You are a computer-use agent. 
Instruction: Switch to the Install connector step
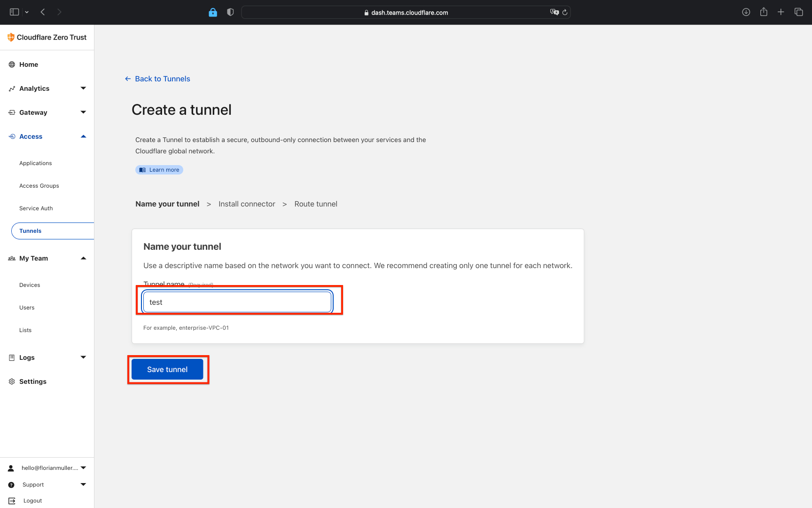247,204
